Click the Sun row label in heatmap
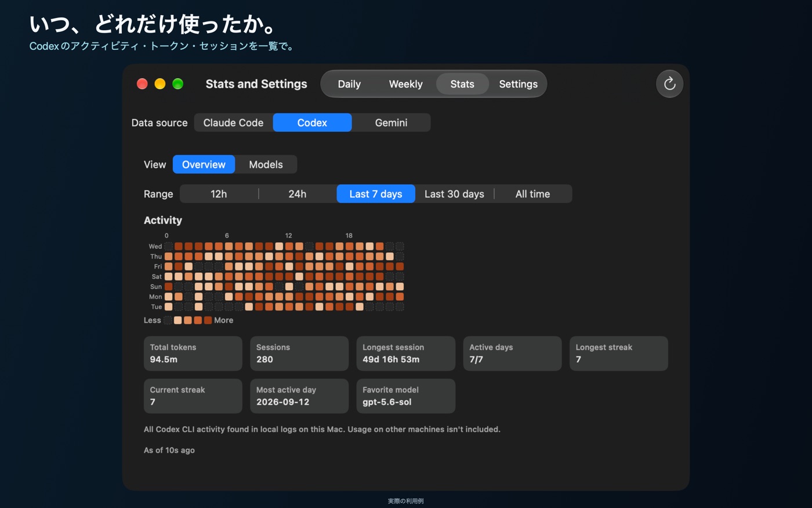The width and height of the screenshot is (812, 508). tap(156, 287)
